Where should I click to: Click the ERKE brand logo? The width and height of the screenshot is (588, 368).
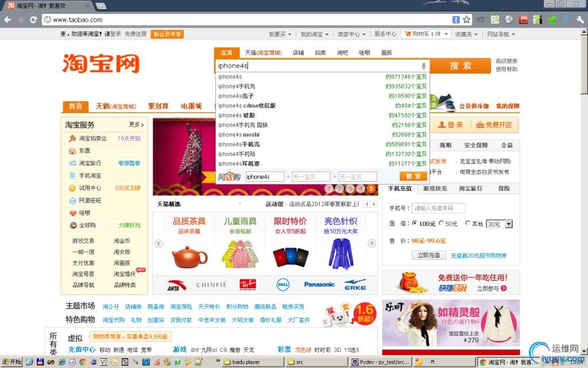(355, 285)
